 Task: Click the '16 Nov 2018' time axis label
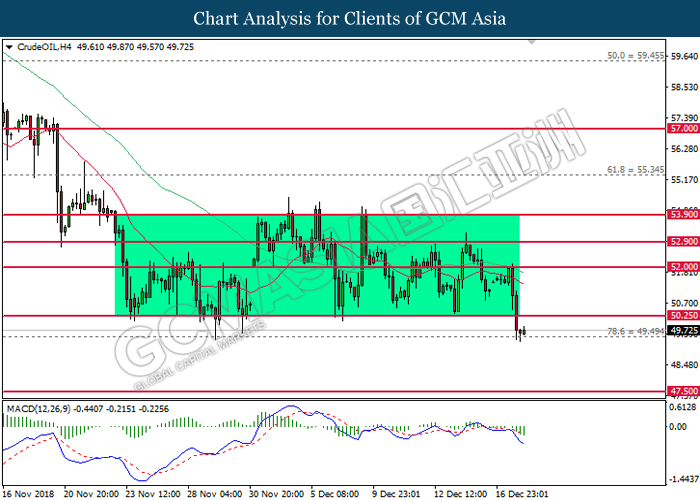coord(28,494)
